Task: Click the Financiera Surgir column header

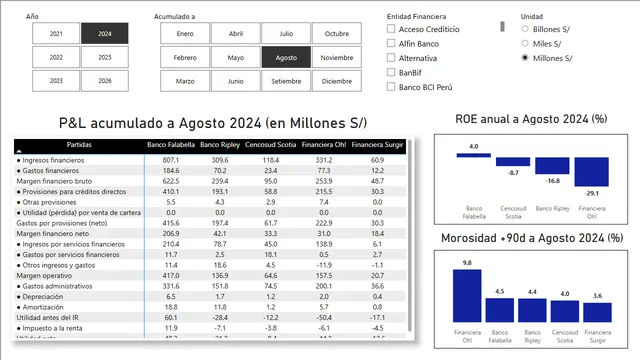Action: pos(377,144)
